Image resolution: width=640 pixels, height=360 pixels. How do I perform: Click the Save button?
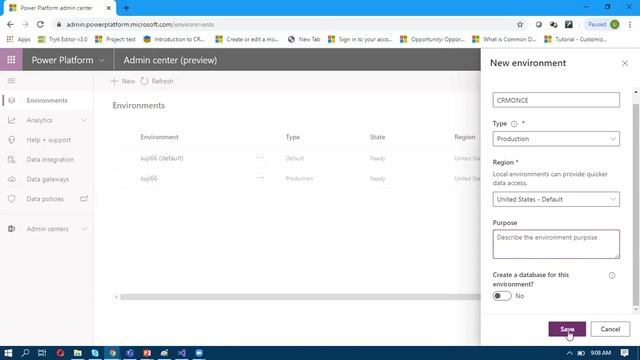click(567, 329)
